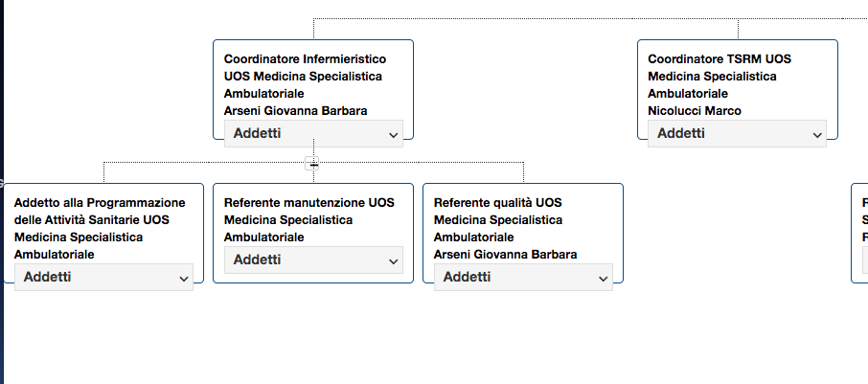This screenshot has height=384, width=868.
Task: Collapse children of Coordinatore Infermieristico via minus icon
Action: [x=313, y=164]
